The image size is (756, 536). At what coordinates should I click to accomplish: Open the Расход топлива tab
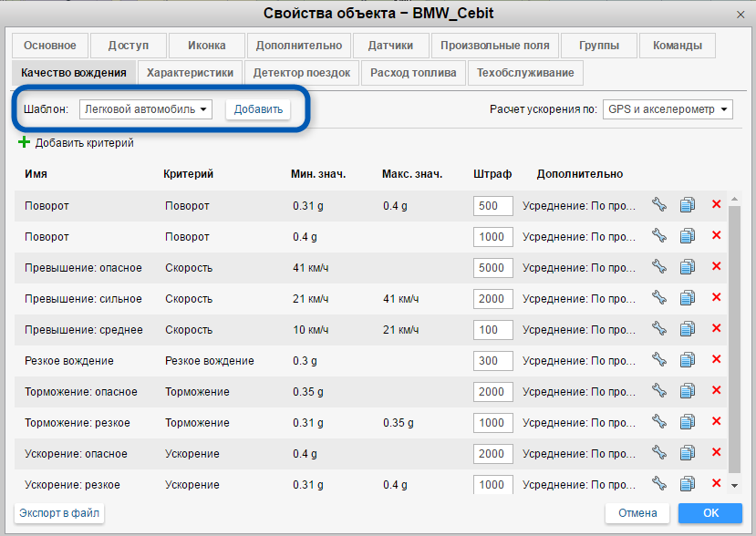pyautogui.click(x=413, y=73)
